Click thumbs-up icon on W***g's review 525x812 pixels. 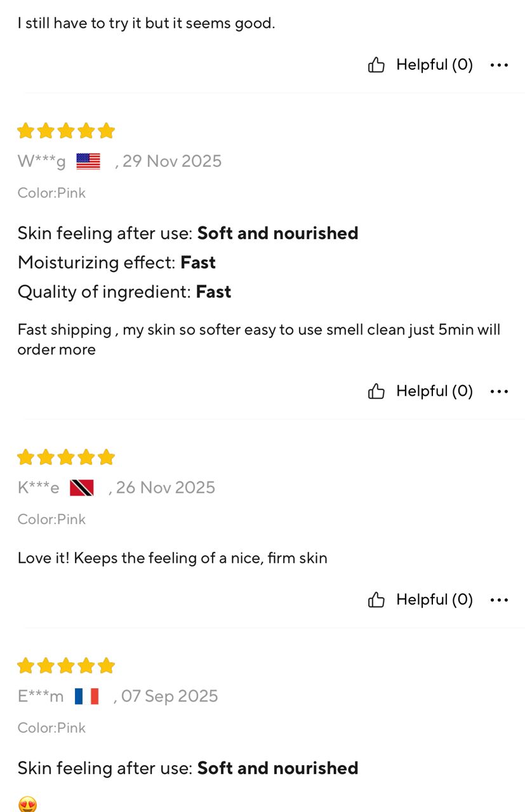[376, 391]
